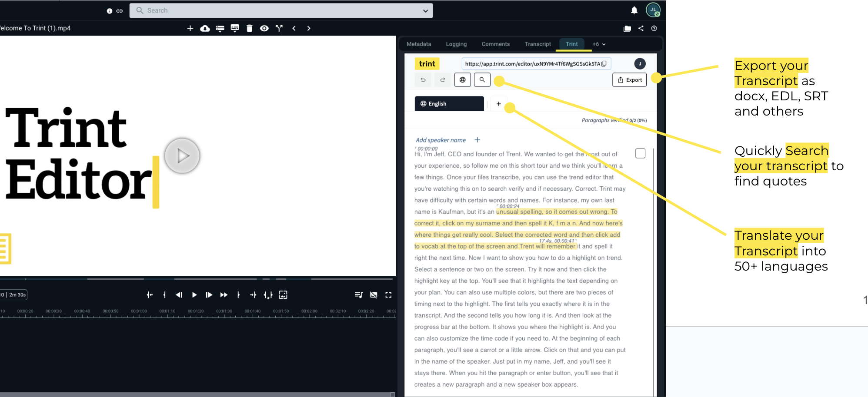Screen dimensions: 868x397
Task: Set the mark-out bracket
Action: [x=238, y=295]
